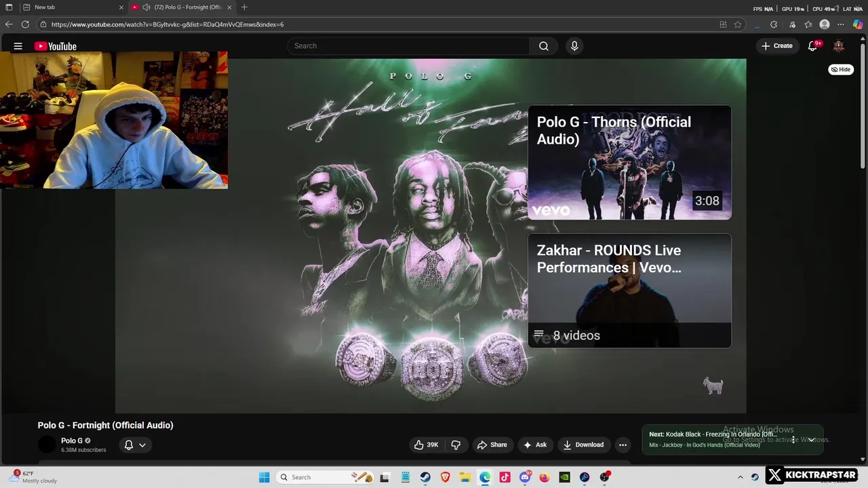Hide end-screen suggestions with Hide button
Screen dimensions: 868x488
[x=841, y=69]
